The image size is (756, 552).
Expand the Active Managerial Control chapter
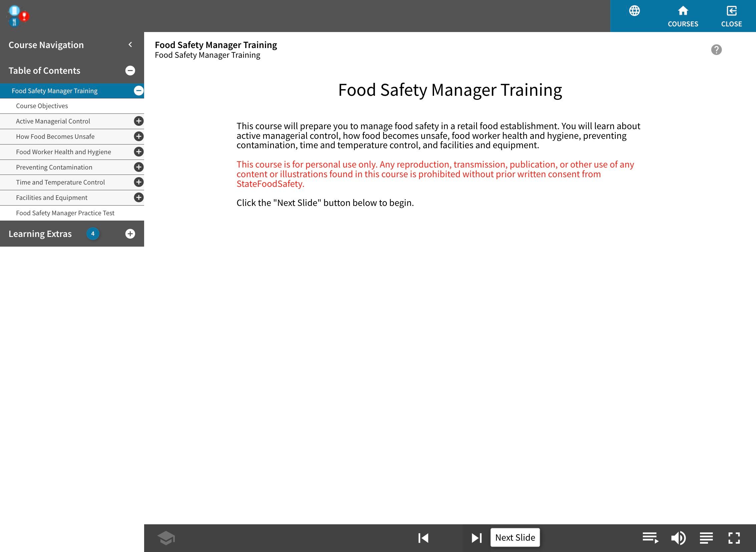coord(139,121)
